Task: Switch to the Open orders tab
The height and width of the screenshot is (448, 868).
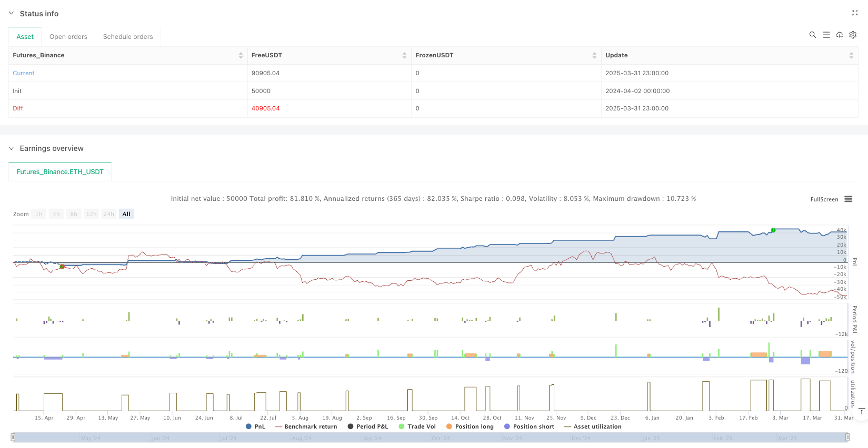Action: coord(68,37)
